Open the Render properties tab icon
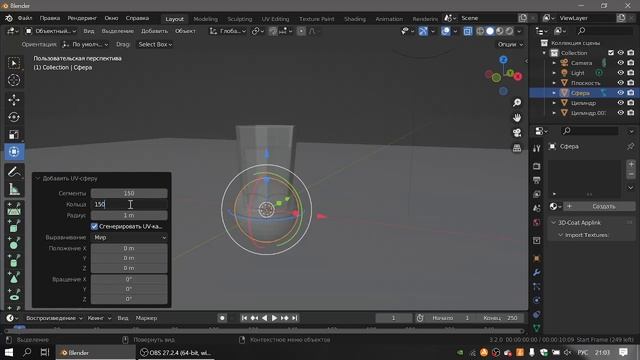The height and width of the screenshot is (360, 640). point(537,167)
